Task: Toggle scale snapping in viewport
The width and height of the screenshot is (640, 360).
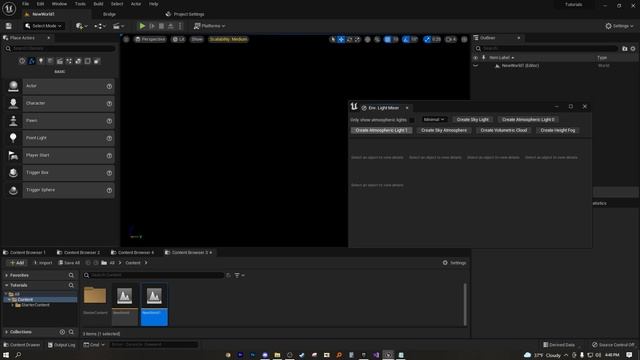Action: tap(427, 40)
